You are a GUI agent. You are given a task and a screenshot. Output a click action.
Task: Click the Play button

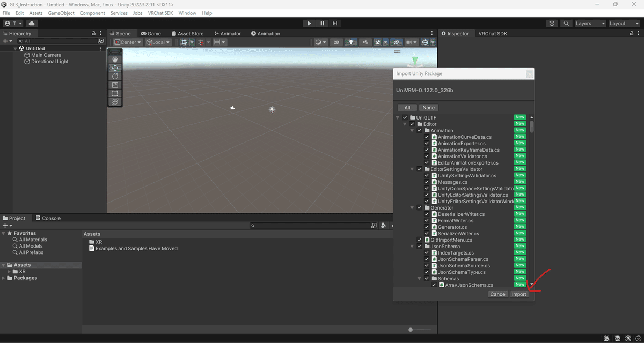click(x=309, y=23)
